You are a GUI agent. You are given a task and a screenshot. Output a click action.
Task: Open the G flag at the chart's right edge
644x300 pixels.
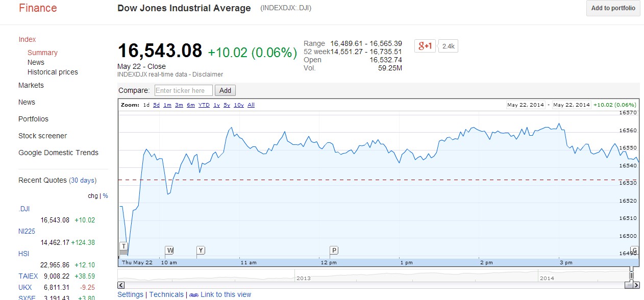(x=634, y=251)
